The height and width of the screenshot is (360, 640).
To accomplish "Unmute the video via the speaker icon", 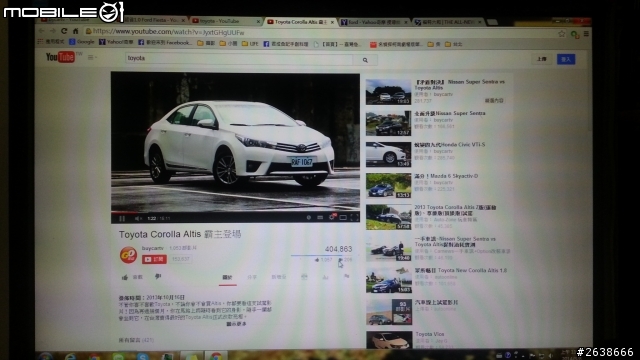I will (138, 218).
